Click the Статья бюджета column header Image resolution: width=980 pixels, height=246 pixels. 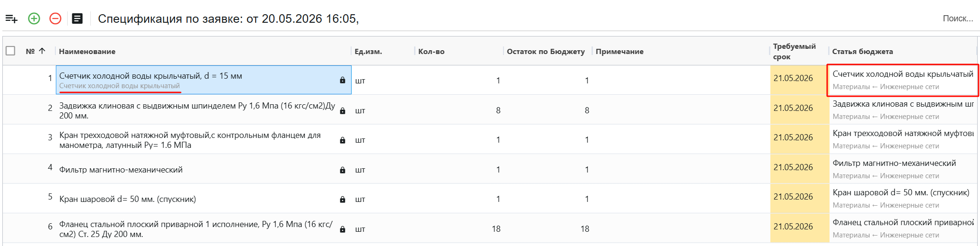pyautogui.click(x=863, y=51)
